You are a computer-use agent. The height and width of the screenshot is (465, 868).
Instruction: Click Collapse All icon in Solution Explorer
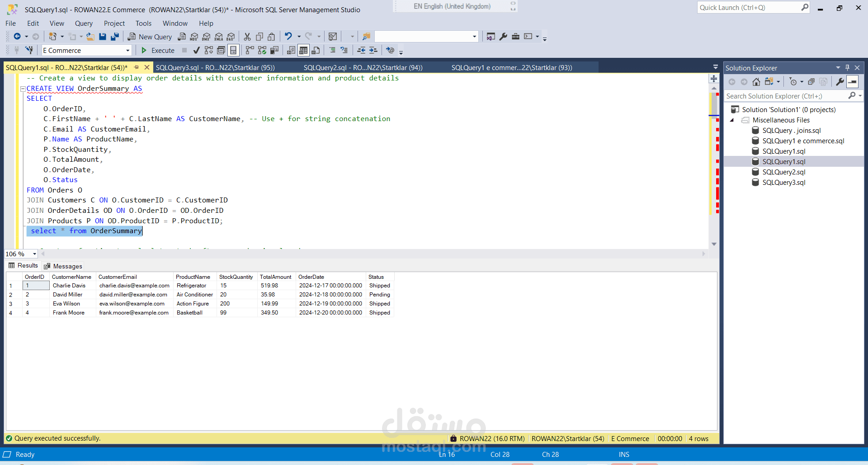(811, 82)
